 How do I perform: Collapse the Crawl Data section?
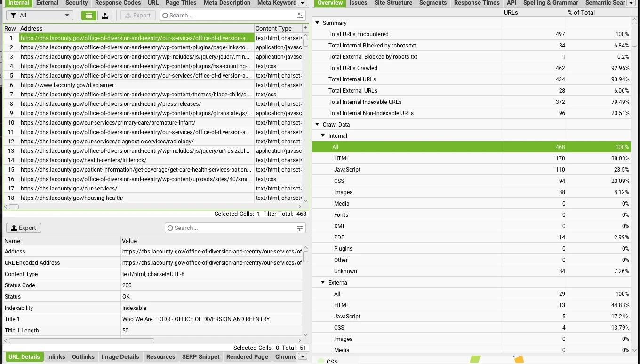point(317,124)
